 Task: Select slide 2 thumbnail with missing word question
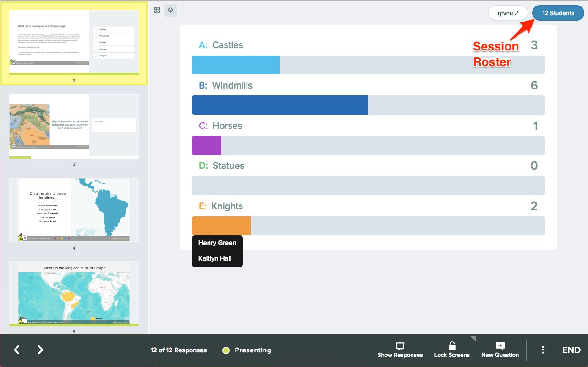(x=74, y=43)
